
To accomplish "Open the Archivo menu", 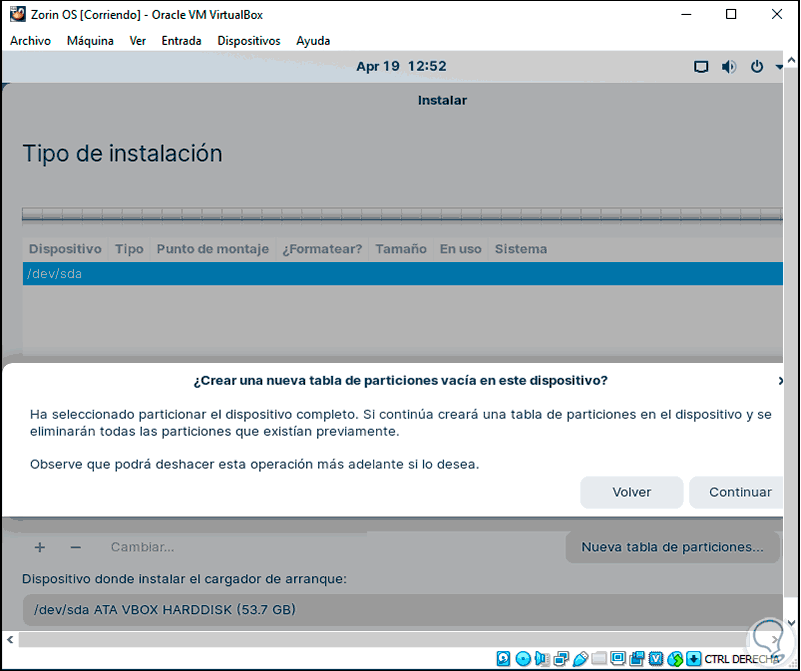I will coord(31,41).
